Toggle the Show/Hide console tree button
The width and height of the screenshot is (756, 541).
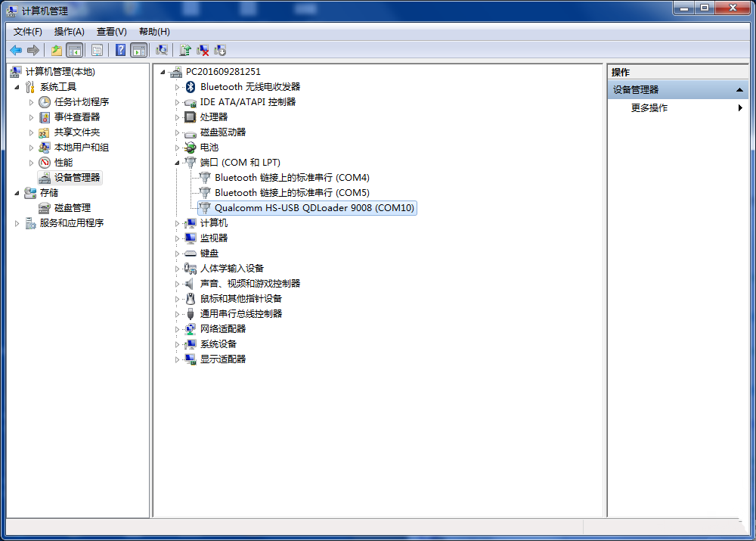pos(75,50)
